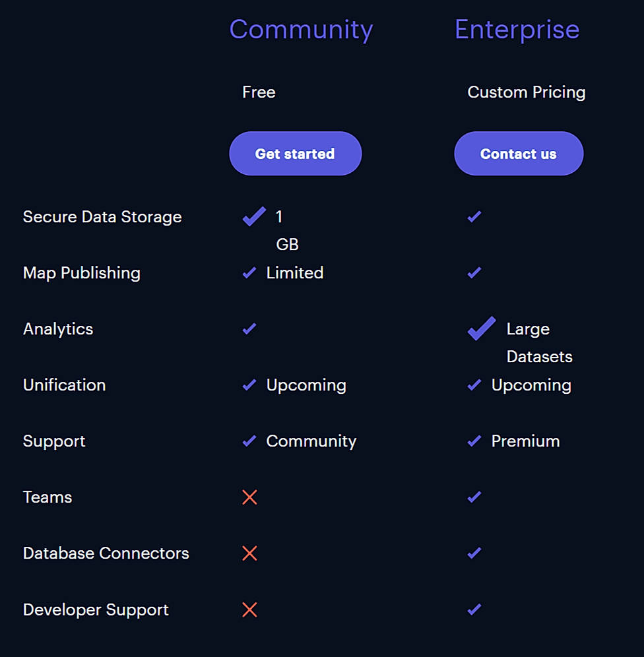
Task: Click the Enterprise Map Publishing checkmark
Action: click(x=474, y=273)
